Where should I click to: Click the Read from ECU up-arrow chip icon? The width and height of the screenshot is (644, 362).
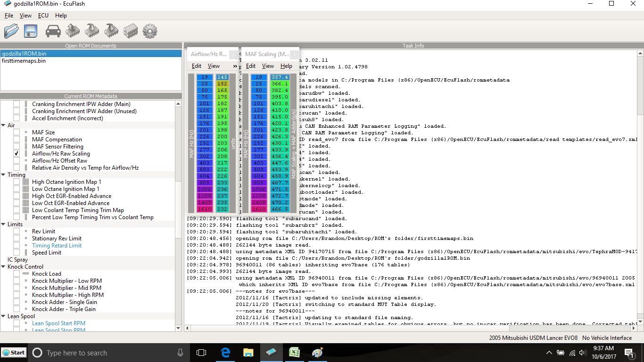(x=72, y=31)
